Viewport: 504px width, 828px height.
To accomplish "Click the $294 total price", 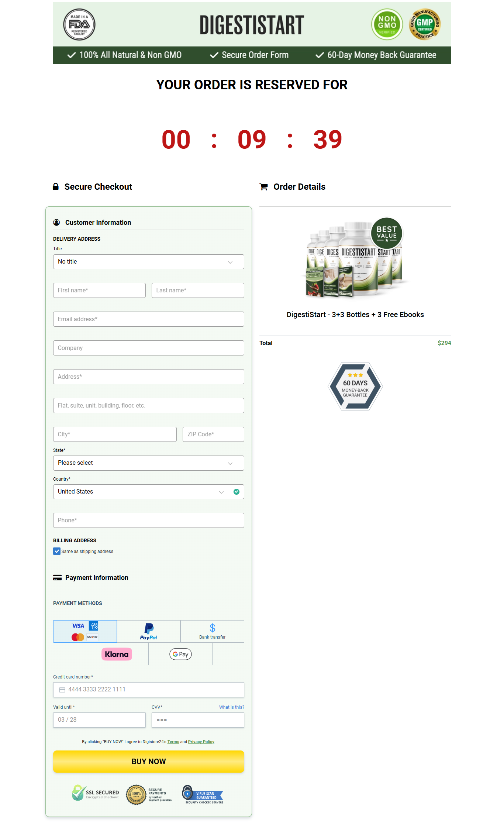I will click(x=444, y=343).
